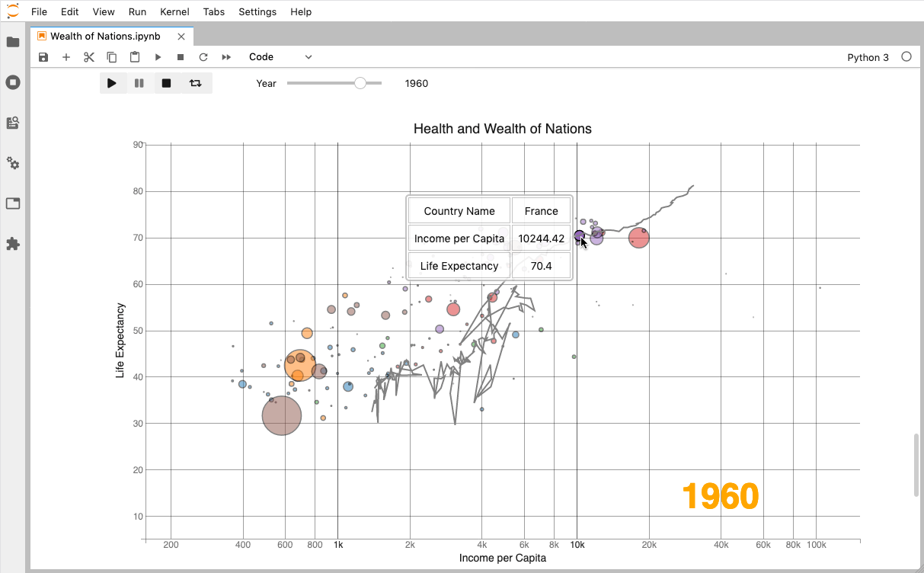Open the extension manager

point(13,243)
